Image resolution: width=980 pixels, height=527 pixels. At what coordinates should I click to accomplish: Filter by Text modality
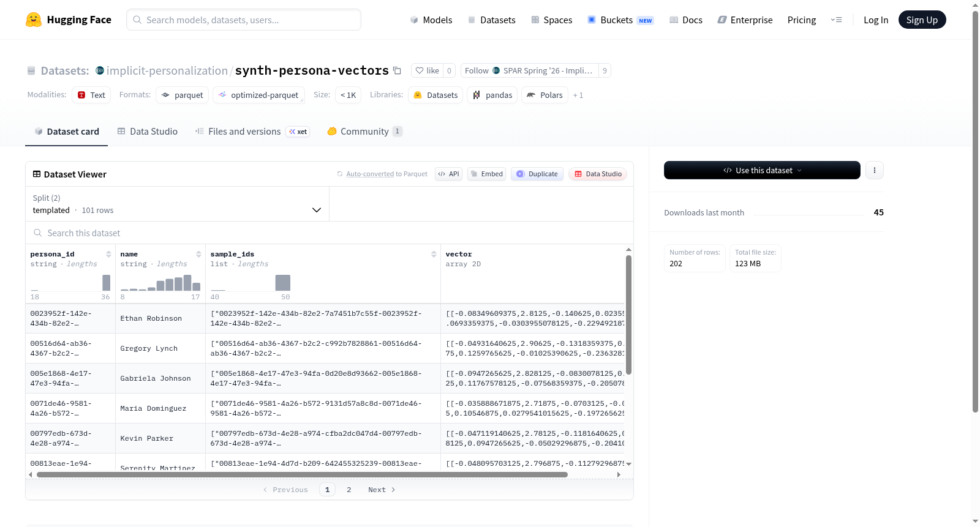click(x=91, y=95)
